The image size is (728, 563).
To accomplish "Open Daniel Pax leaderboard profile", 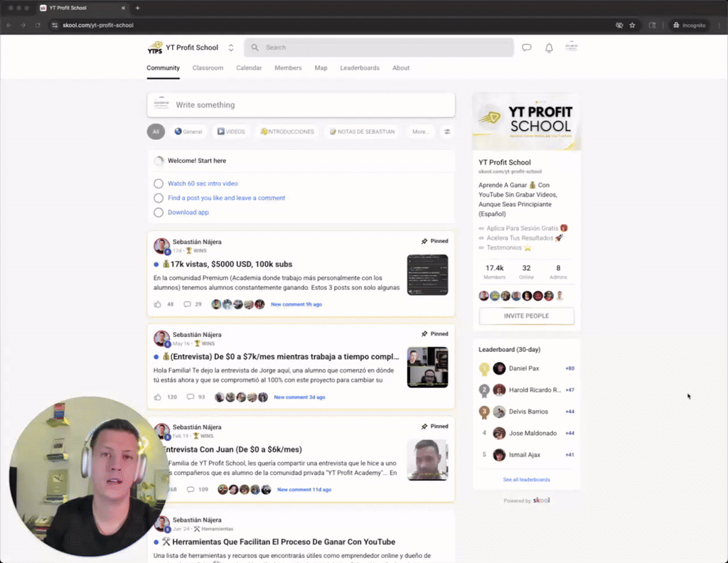I will [x=524, y=368].
